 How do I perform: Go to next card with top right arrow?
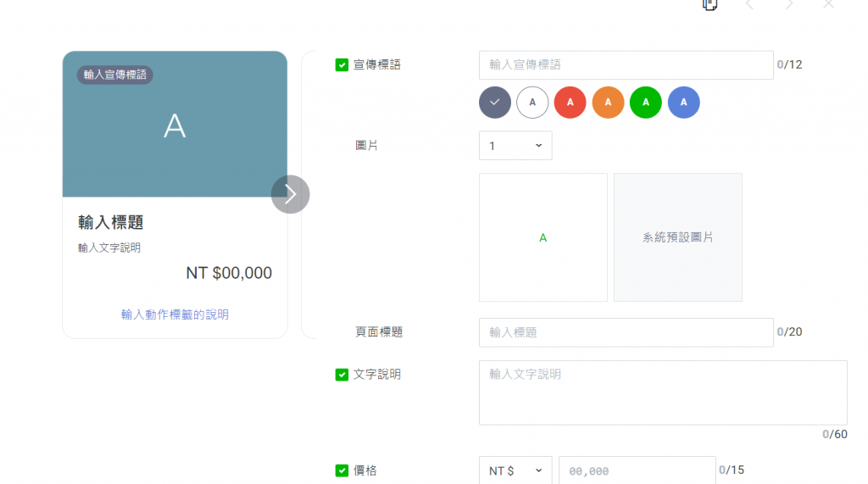click(x=789, y=4)
